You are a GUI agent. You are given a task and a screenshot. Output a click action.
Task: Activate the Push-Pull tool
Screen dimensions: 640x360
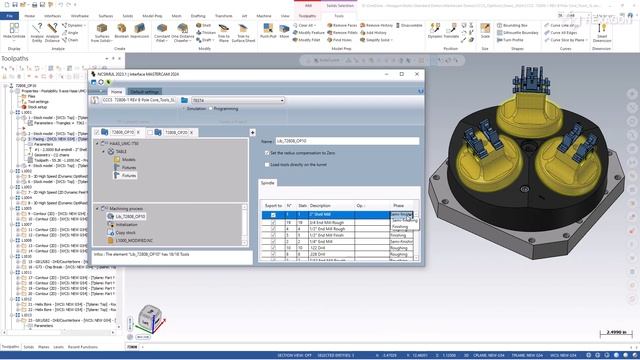tap(268, 31)
